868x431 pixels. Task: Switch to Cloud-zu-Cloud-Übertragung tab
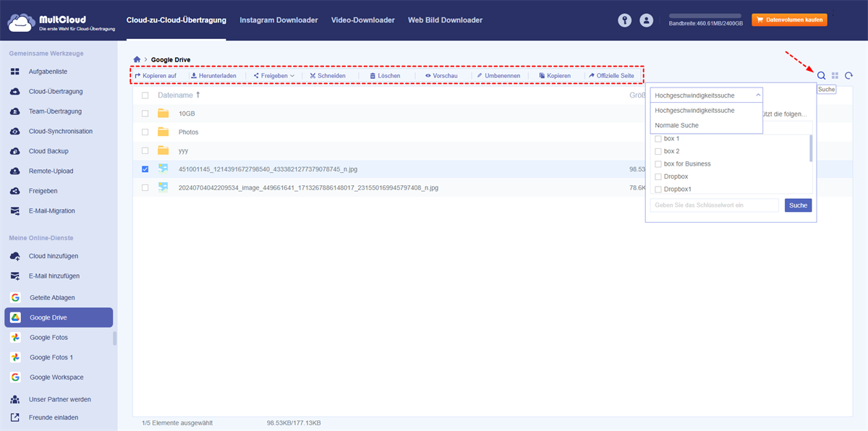176,20
